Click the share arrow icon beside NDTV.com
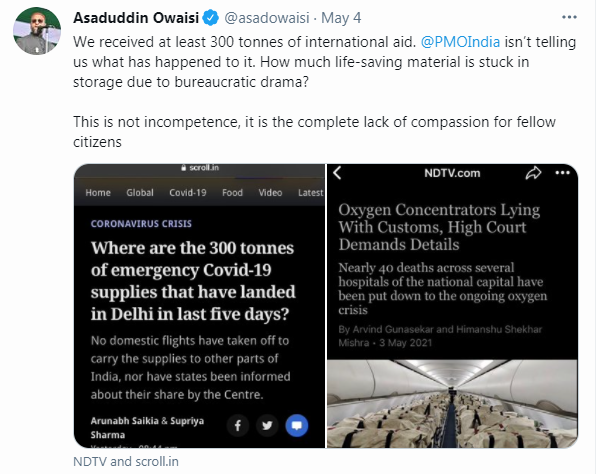This screenshot has width=609, height=474. pyautogui.click(x=533, y=173)
